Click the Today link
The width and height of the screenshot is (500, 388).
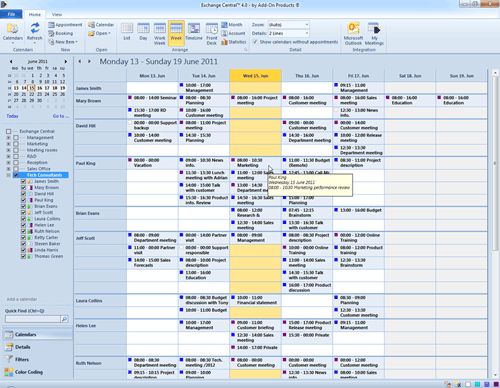12,116
